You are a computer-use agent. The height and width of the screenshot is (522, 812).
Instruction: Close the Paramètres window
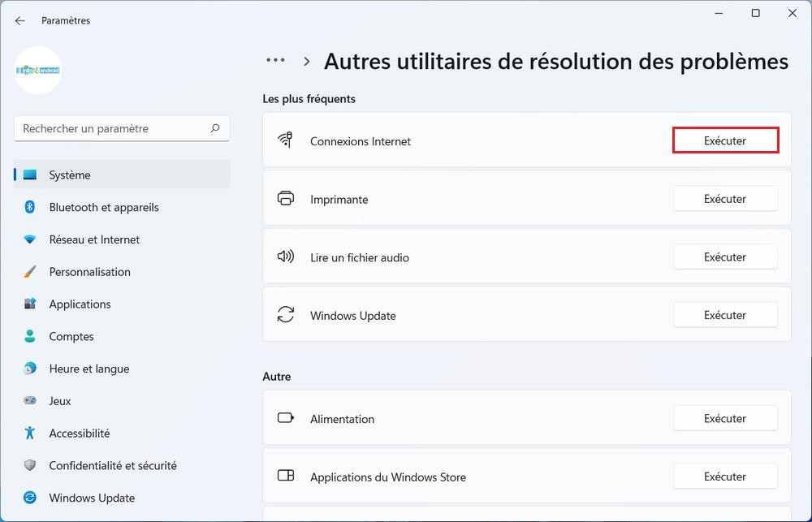point(793,14)
